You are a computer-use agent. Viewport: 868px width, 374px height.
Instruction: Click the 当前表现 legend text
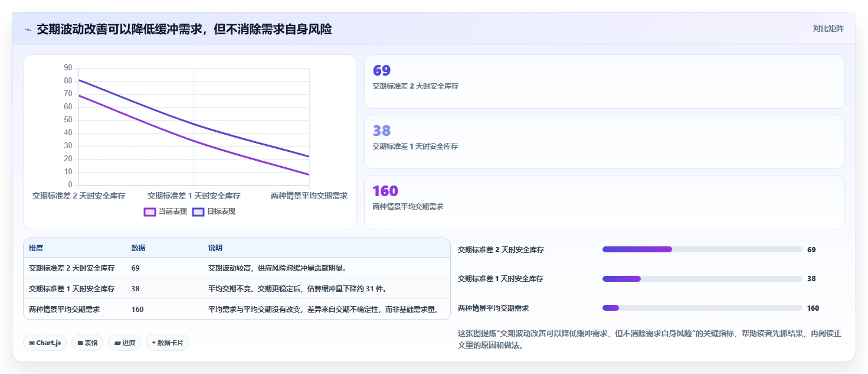point(173,212)
